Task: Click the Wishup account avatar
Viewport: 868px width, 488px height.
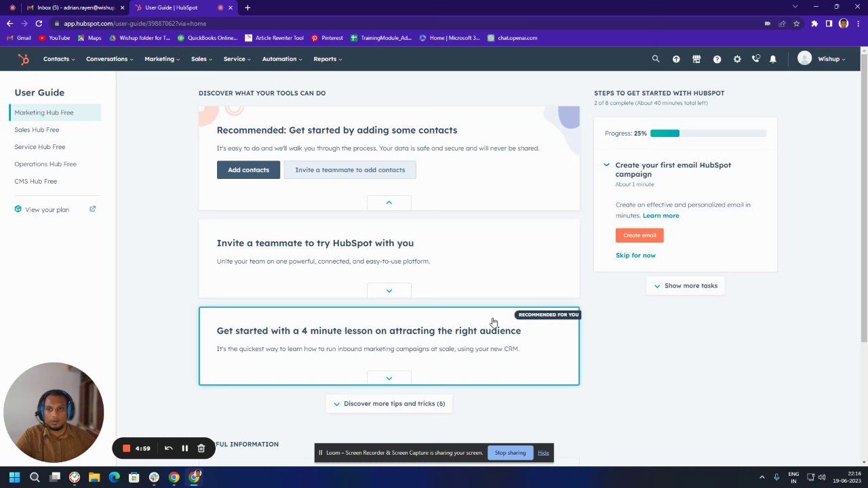Action: coord(805,59)
